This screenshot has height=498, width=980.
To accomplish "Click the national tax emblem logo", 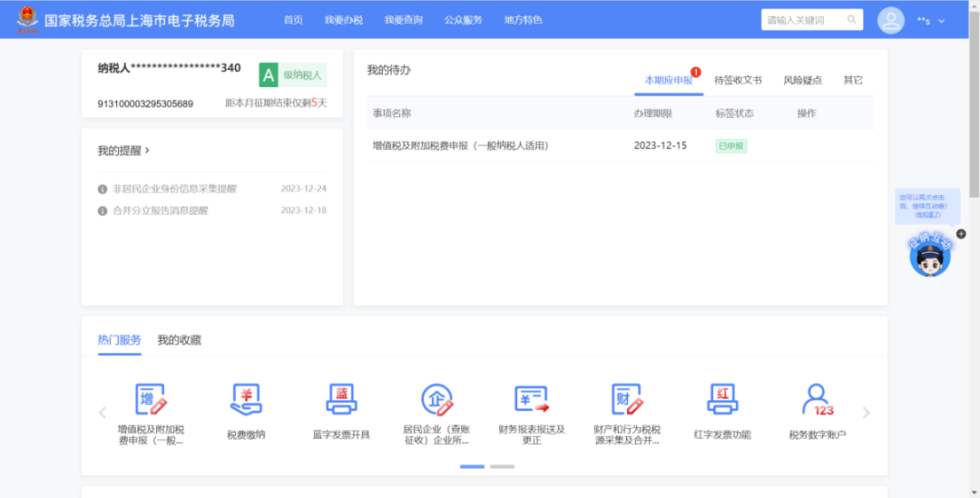I will point(27,19).
